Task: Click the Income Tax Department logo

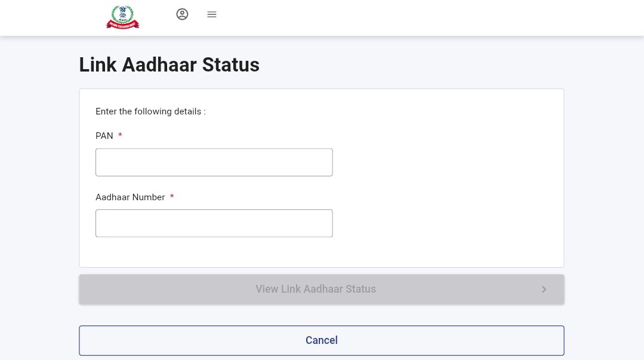Action: tap(122, 17)
